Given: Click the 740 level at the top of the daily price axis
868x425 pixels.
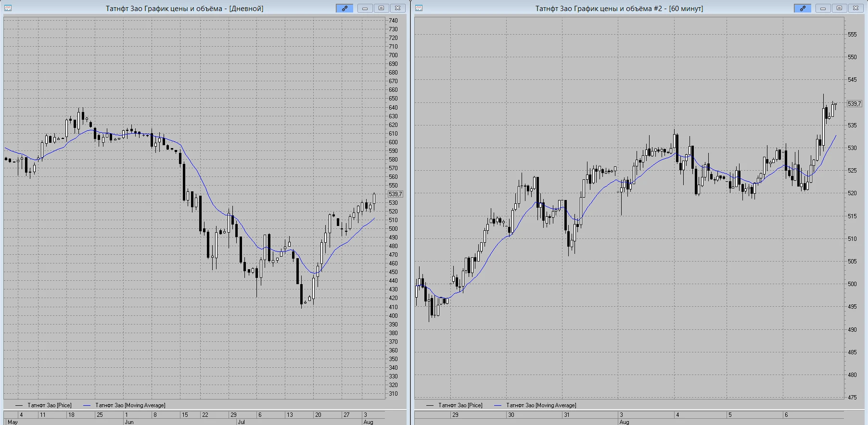Looking at the screenshot, I should (x=394, y=21).
